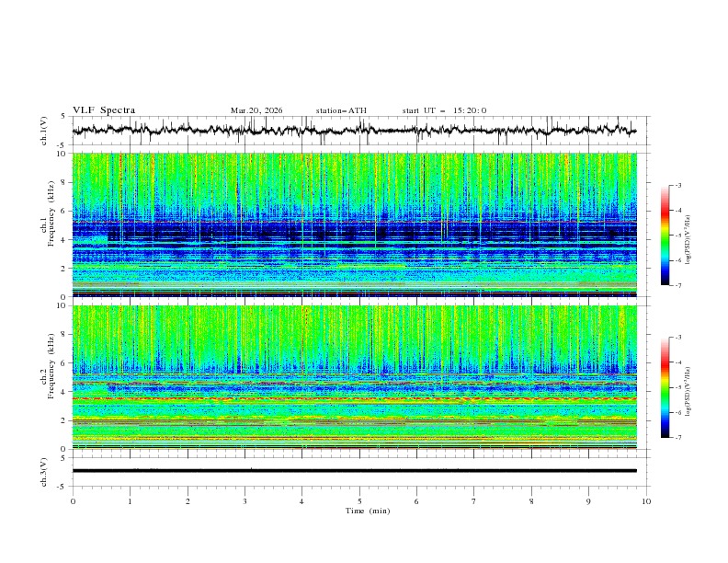Click the "-5" tick on ch.2 colorbar

[677, 387]
